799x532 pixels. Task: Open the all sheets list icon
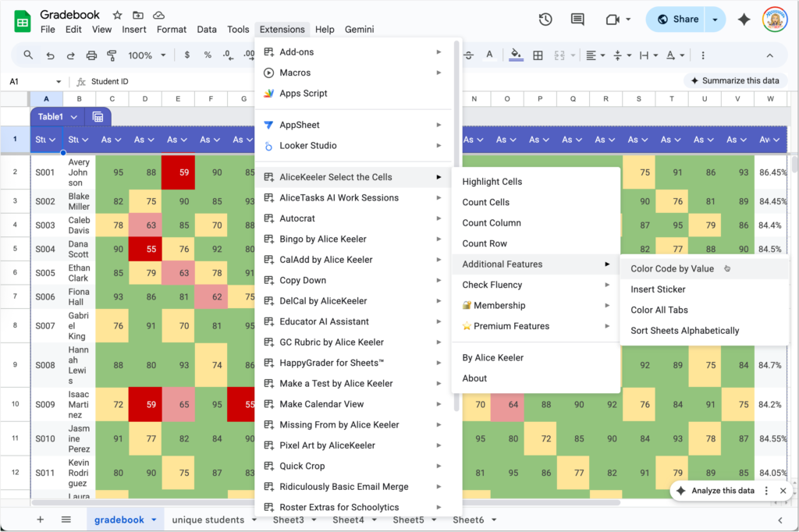66,520
